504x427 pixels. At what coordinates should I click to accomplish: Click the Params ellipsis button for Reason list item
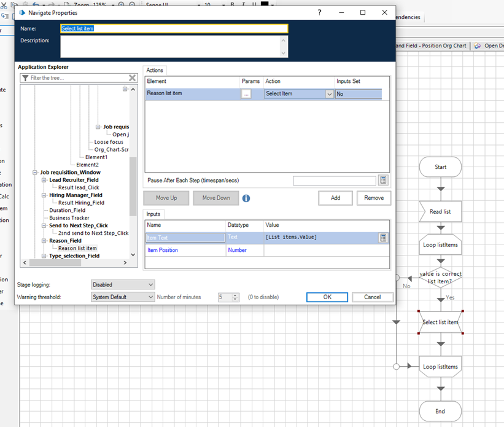click(246, 94)
